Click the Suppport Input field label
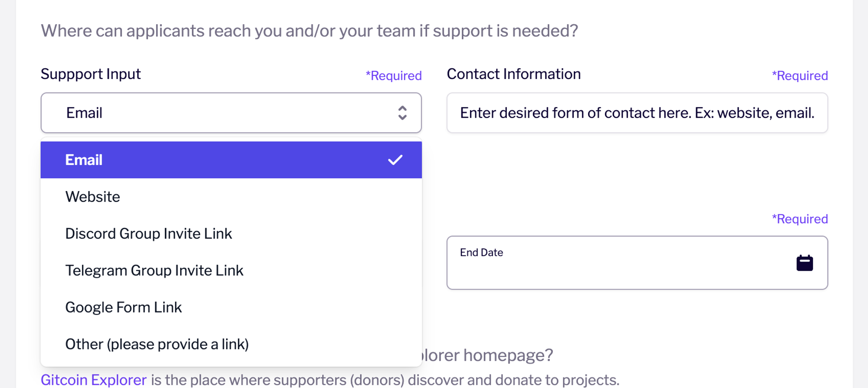This screenshot has width=868, height=388. (91, 74)
